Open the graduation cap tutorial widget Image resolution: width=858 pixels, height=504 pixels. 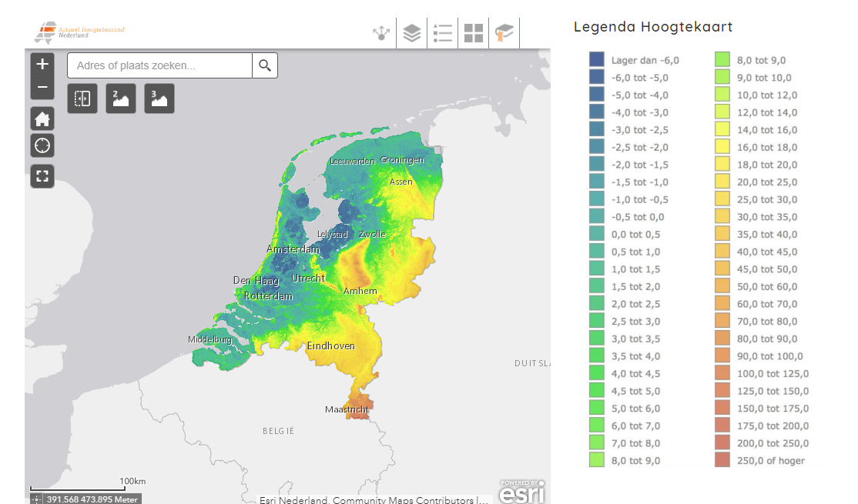(504, 33)
